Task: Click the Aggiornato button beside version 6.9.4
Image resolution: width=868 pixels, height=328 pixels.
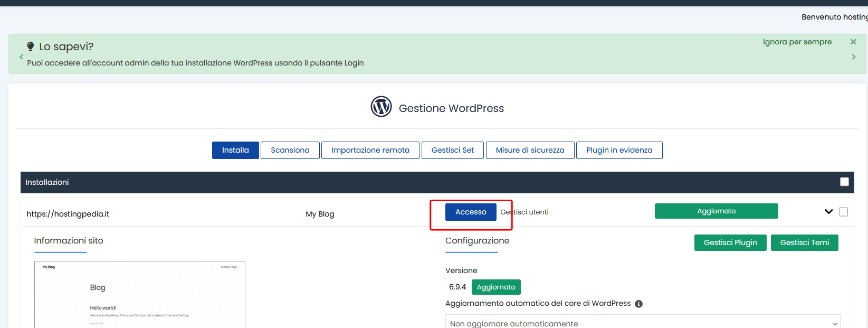Action: (x=496, y=287)
